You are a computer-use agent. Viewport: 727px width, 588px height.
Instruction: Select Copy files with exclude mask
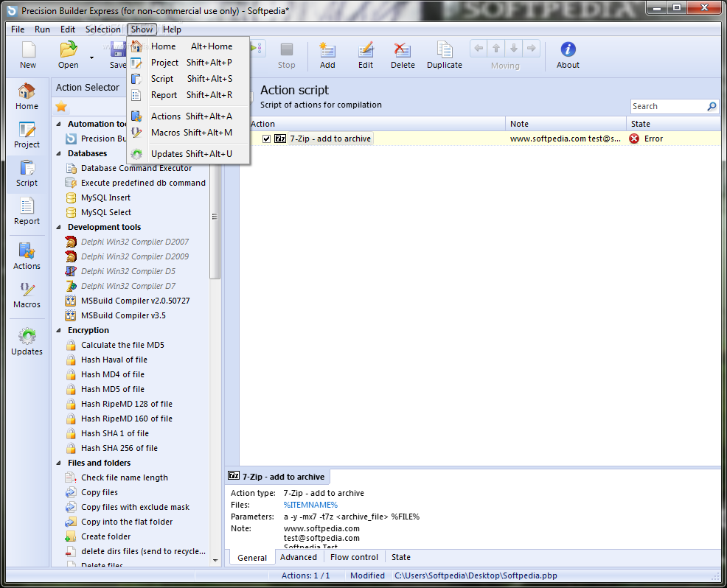click(x=135, y=508)
